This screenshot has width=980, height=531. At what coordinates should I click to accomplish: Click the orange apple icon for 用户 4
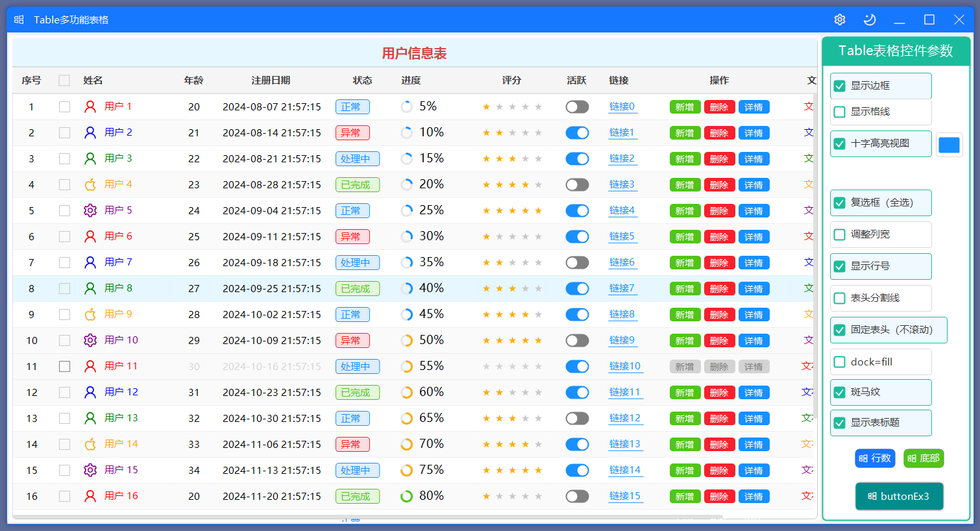coord(90,184)
